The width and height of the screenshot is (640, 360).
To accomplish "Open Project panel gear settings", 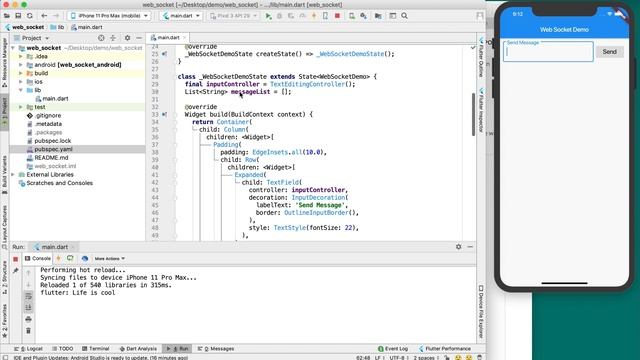I will click(127, 38).
